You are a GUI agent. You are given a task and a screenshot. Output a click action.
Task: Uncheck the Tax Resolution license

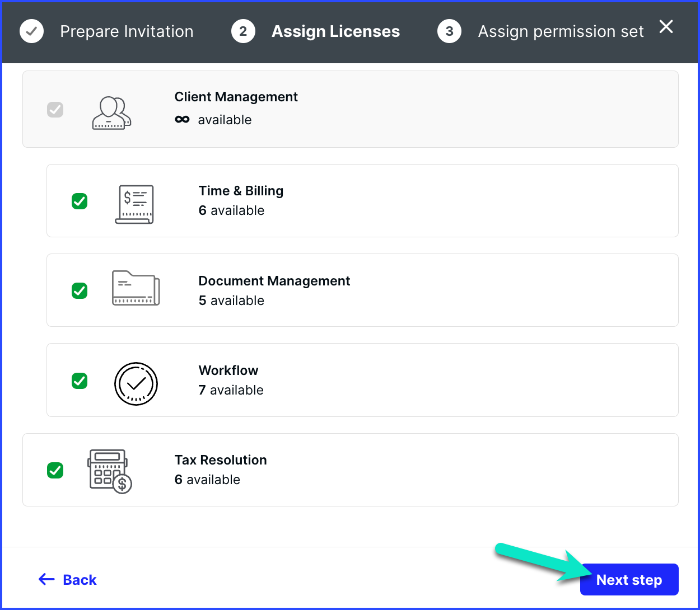[55, 470]
